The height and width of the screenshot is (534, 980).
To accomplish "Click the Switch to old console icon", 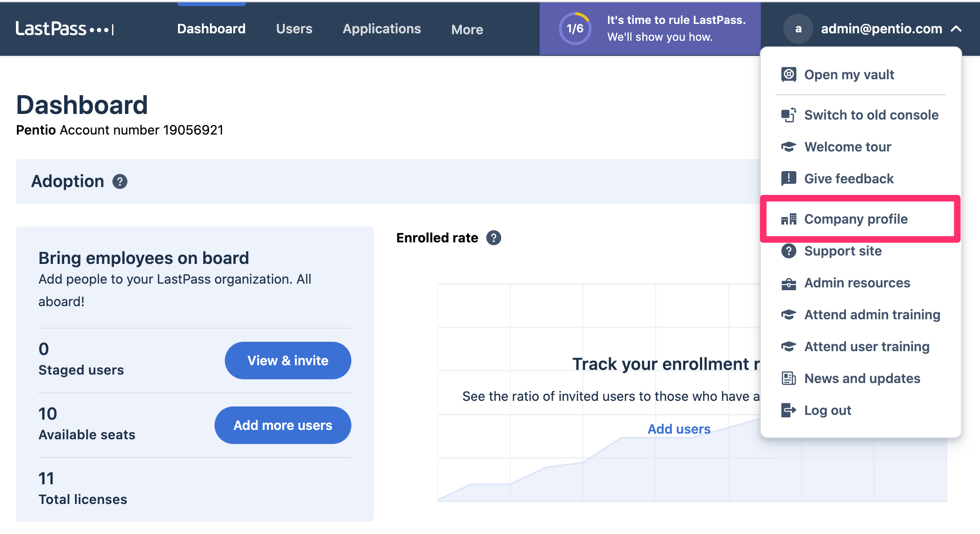I will [789, 115].
